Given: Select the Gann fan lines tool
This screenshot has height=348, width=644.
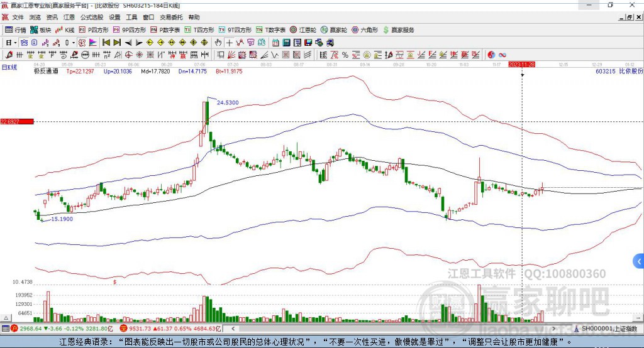Looking at the screenshot, I should [231, 55].
